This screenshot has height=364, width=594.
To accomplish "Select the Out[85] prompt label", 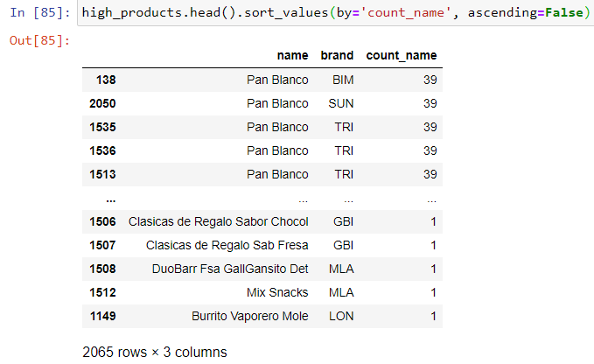I will [x=39, y=40].
